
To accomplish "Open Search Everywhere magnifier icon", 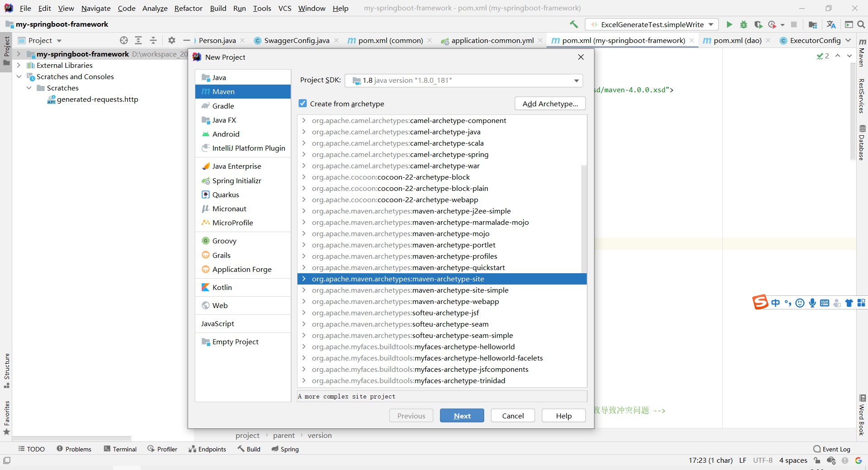I will click(862, 24).
